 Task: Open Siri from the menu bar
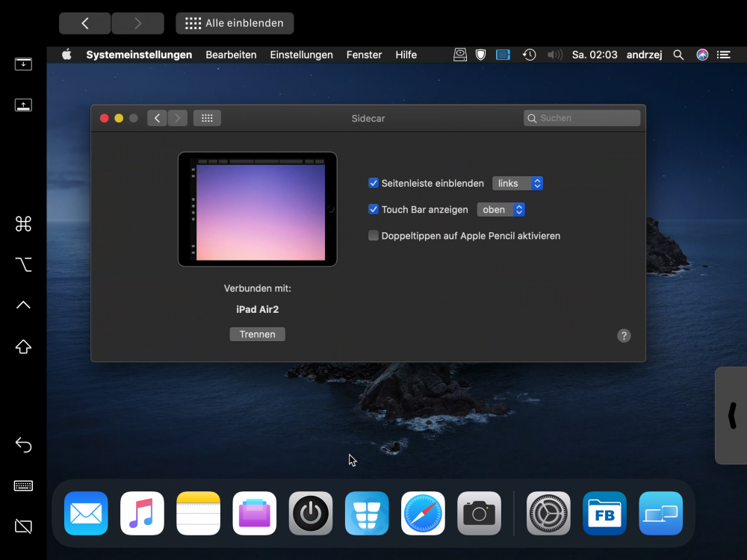coord(702,55)
